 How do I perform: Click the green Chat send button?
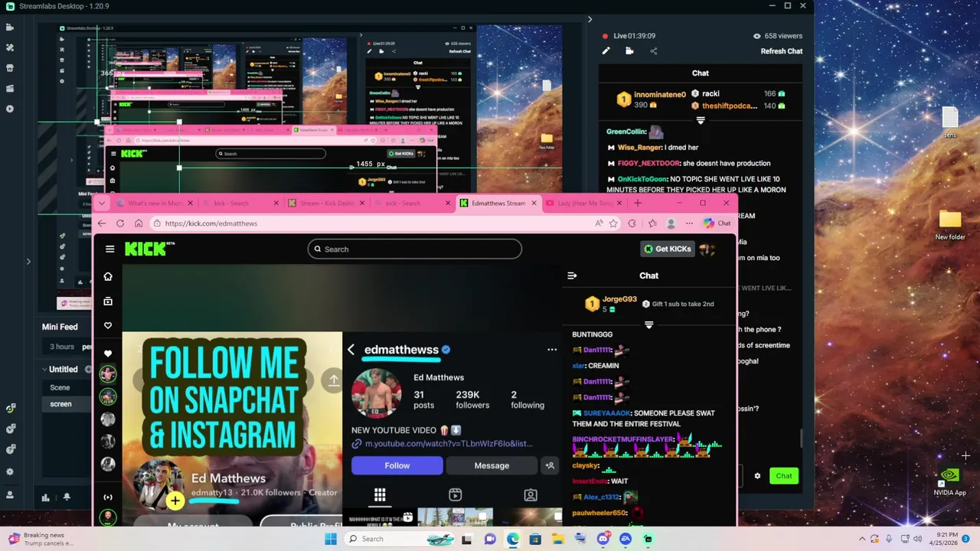784,476
